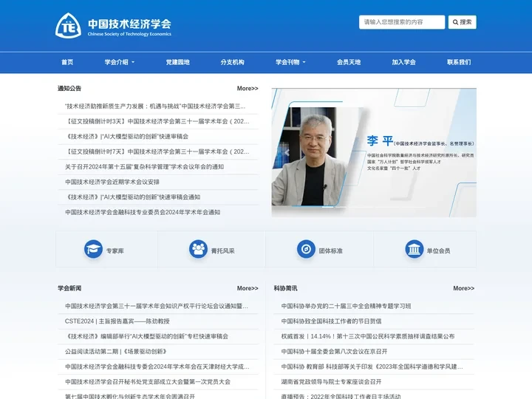The image size is (532, 399).
Task: Open 党建园地 navigation item
Action: (x=177, y=62)
